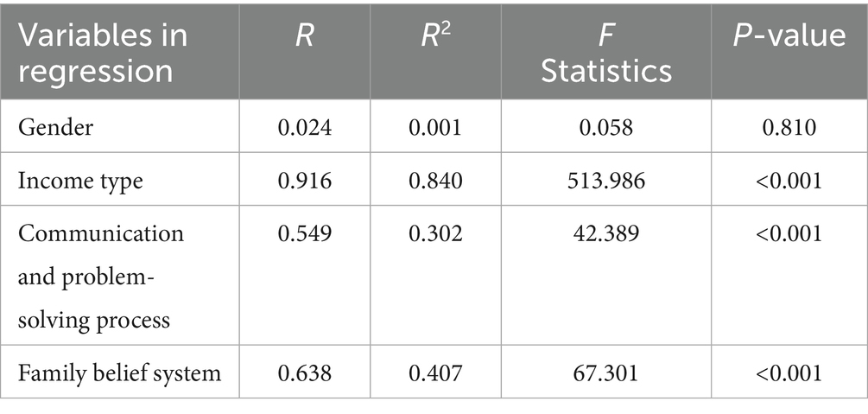Click the R² column header
Viewport: 868px width, 414px height.
(435, 36)
